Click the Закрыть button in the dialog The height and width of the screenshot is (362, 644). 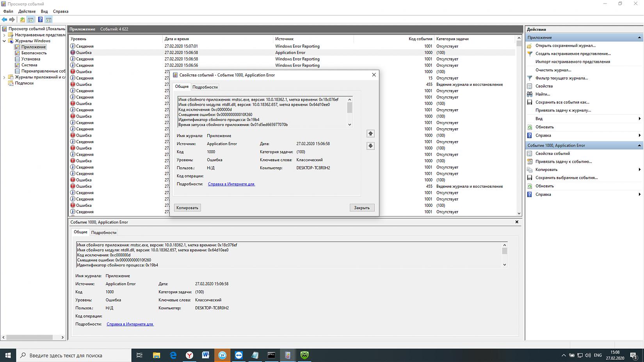point(361,208)
